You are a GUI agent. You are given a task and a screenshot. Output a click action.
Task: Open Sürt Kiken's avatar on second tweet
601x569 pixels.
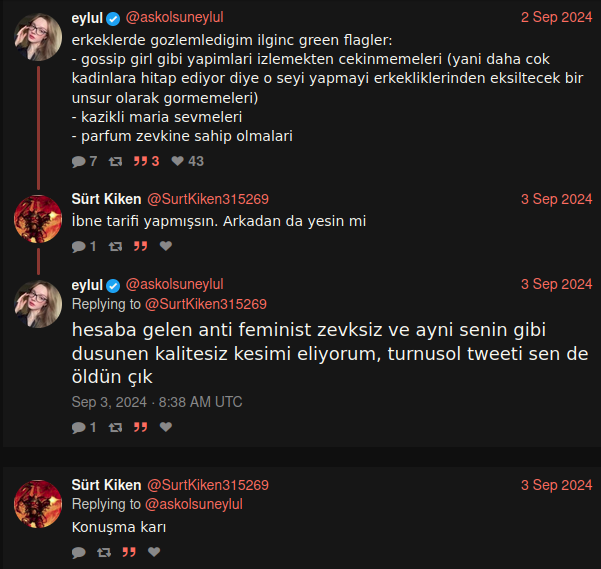38,218
